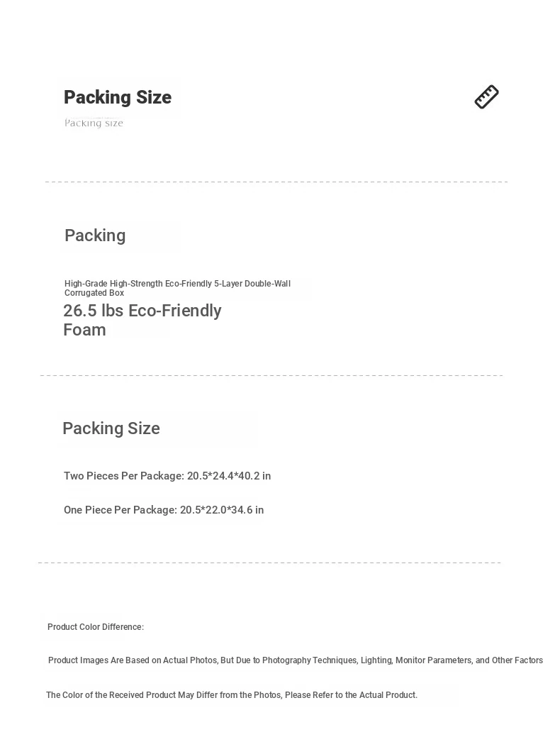Select the 20.5*24.4*40.2 in dimensions
Screen dimensions: 560x737
pos(229,476)
